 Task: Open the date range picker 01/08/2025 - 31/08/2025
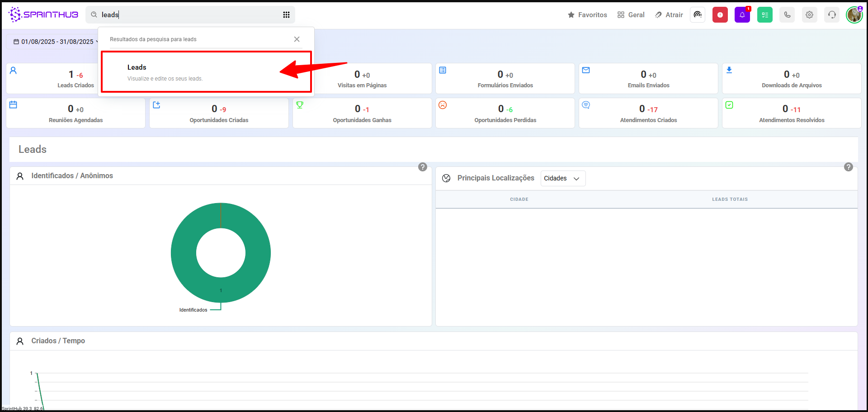54,42
